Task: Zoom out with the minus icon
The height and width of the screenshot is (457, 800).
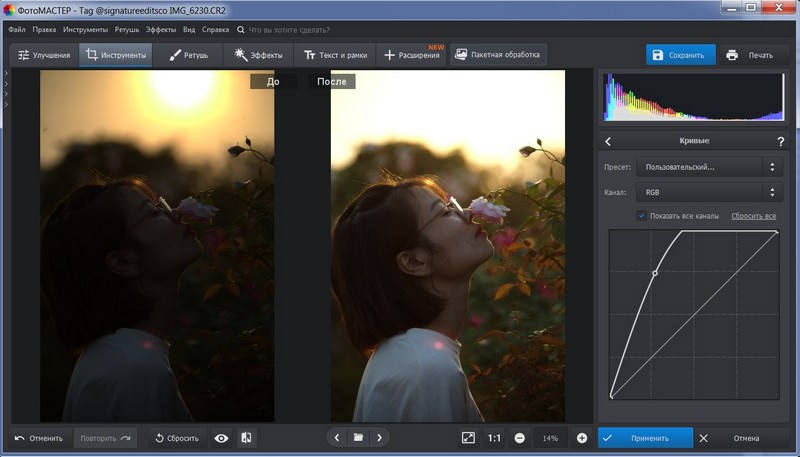Action: pos(520,438)
